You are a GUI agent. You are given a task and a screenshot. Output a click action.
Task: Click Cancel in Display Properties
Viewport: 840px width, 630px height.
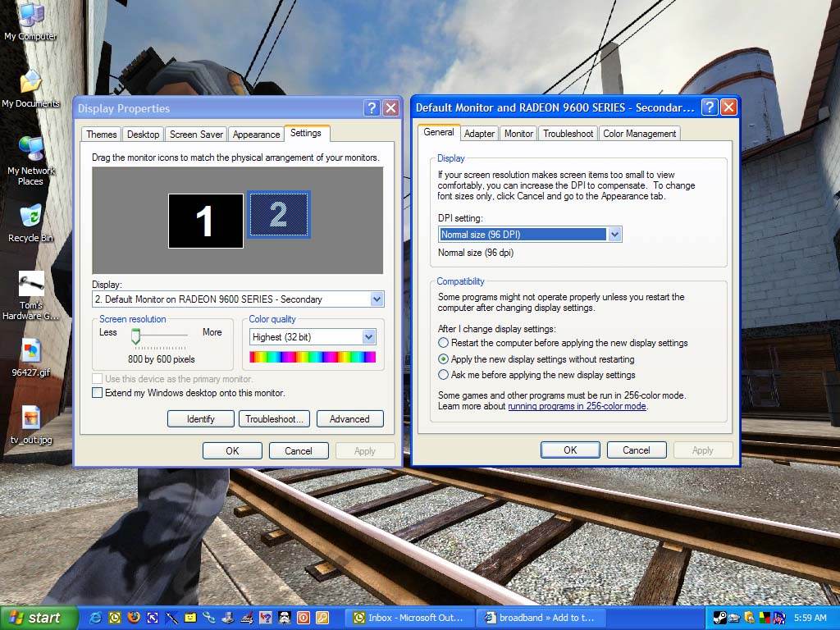[299, 451]
